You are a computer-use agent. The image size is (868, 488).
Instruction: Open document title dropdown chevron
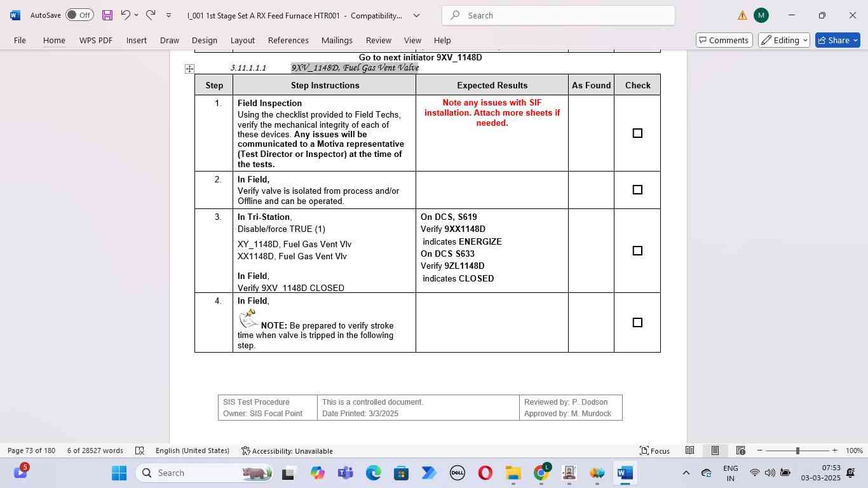[x=417, y=15]
